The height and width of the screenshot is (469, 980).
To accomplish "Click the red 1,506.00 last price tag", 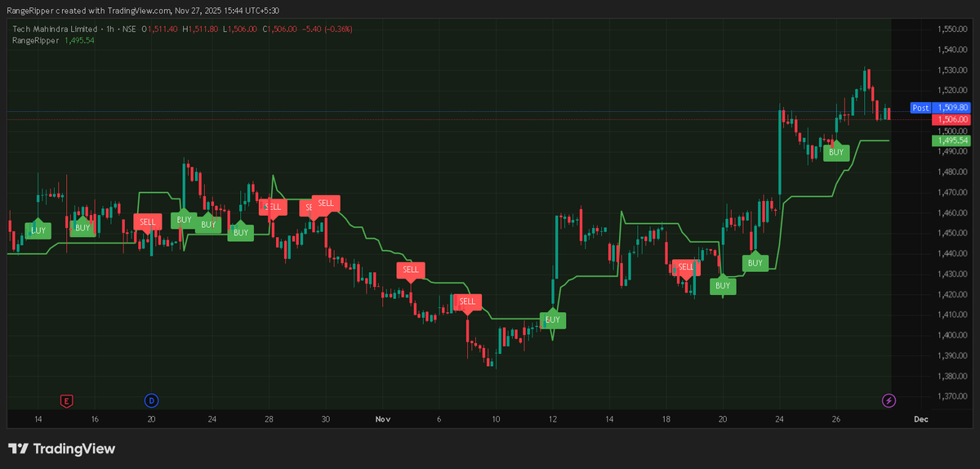I will point(951,119).
